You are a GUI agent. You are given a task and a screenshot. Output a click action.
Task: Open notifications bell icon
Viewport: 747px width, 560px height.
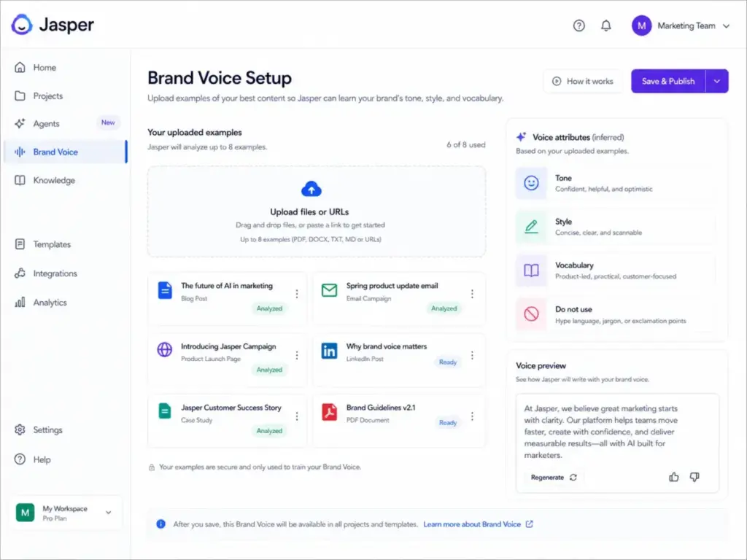(x=606, y=26)
